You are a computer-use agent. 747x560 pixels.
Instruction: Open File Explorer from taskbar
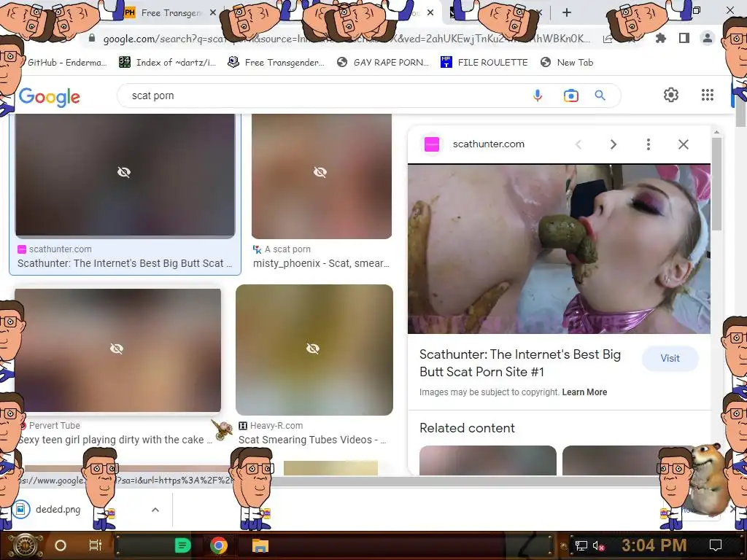[x=260, y=545]
